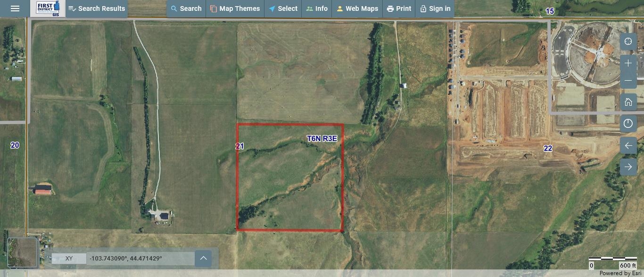This screenshot has height=277, width=644.
Task: Collapse the coordinate bar with the chevron
Action: pos(203,258)
